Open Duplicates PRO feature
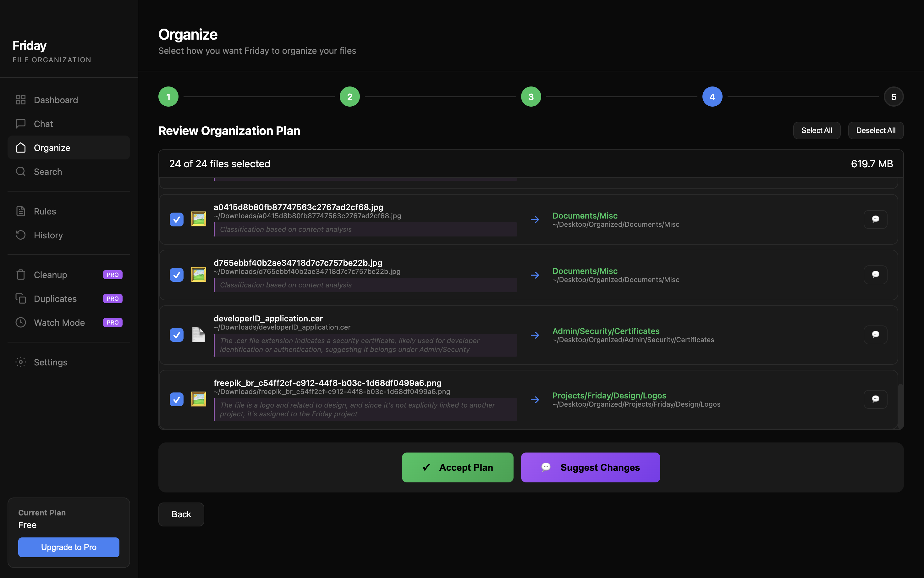Viewport: 924px width, 578px height. (55, 298)
